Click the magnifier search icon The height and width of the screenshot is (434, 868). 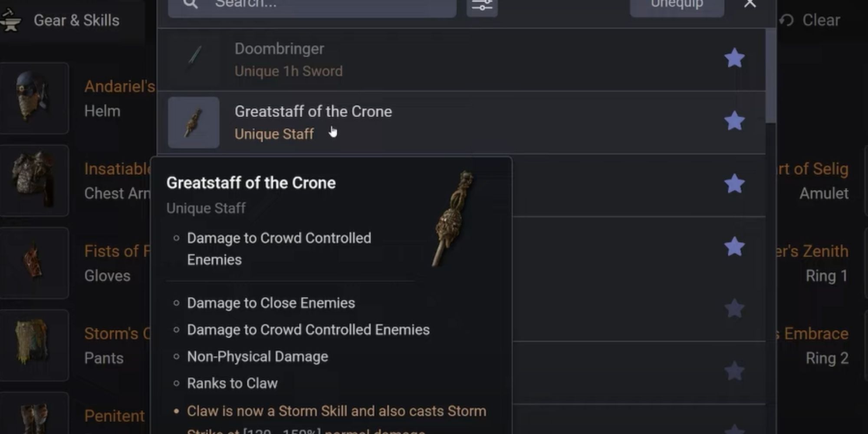point(191,4)
